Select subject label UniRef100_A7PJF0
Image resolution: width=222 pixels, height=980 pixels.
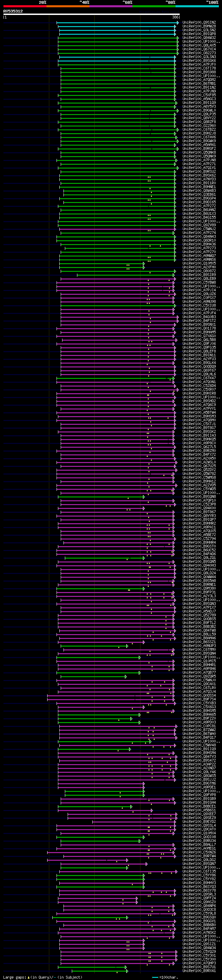pos(199,64)
